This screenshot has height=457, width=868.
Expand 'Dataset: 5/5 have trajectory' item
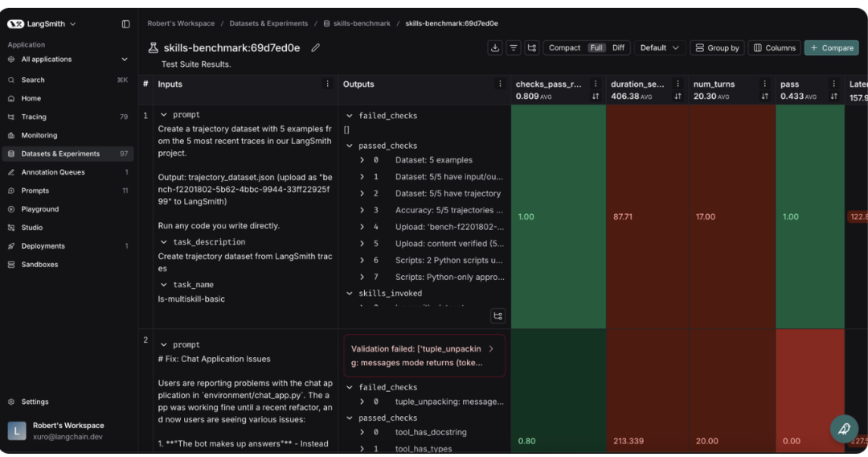click(362, 193)
